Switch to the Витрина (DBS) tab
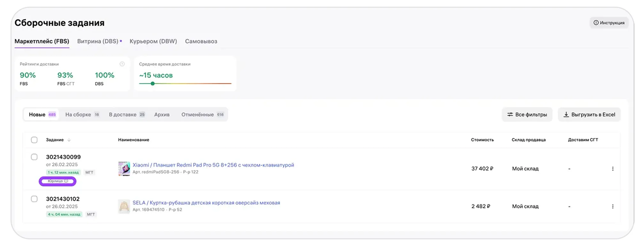 98,41
